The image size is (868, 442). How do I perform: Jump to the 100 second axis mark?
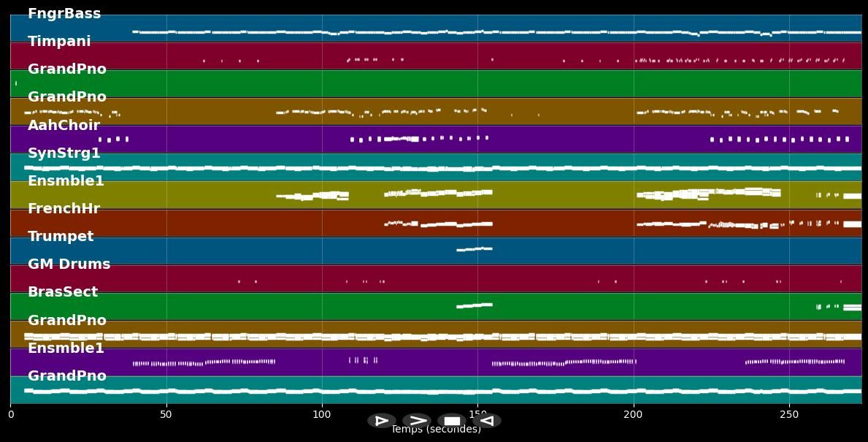[321, 415]
